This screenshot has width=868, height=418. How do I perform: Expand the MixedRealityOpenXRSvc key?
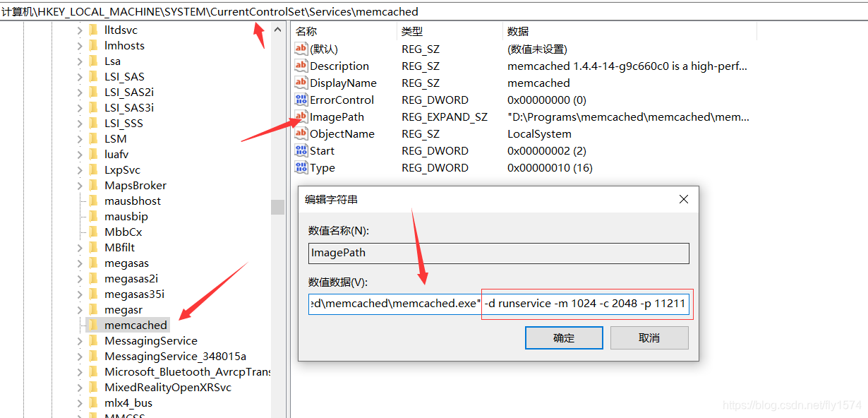pyautogui.click(x=79, y=388)
